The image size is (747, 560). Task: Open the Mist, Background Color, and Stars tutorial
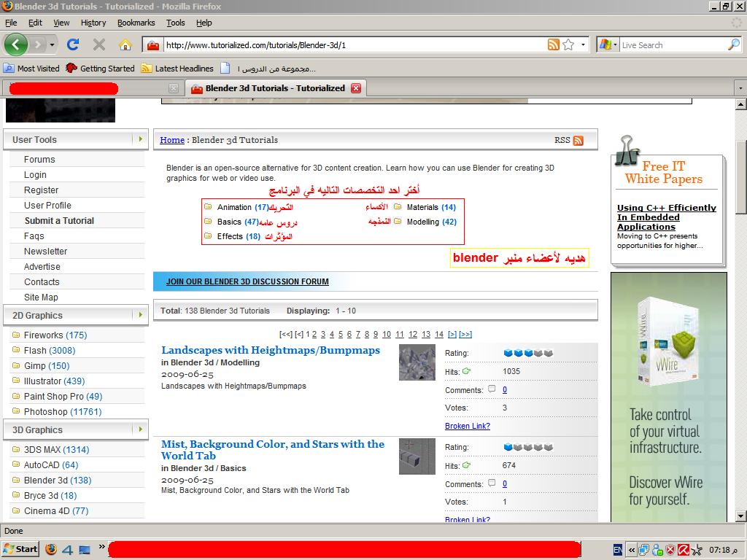273,449
